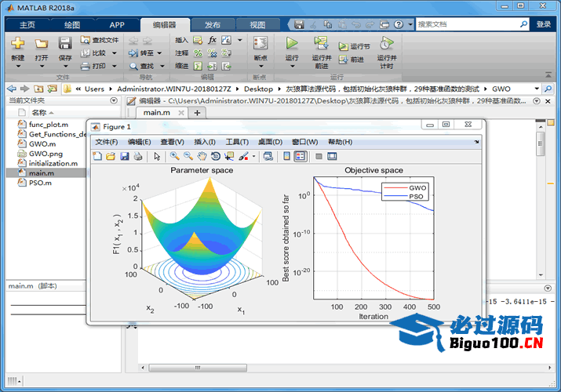The image size is (561, 392).
Task: Click the editor vertical scrollbar thumb
Action: [x=541, y=143]
